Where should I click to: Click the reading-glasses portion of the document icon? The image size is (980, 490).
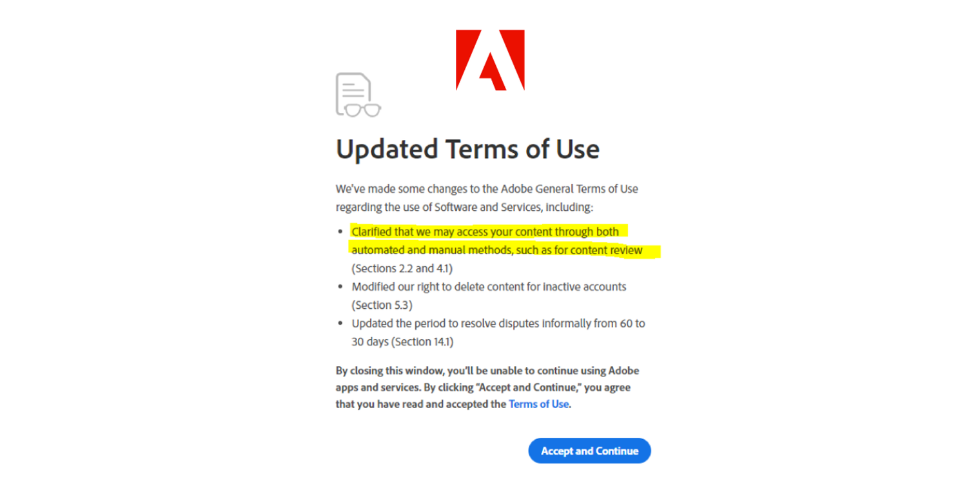[x=362, y=110]
